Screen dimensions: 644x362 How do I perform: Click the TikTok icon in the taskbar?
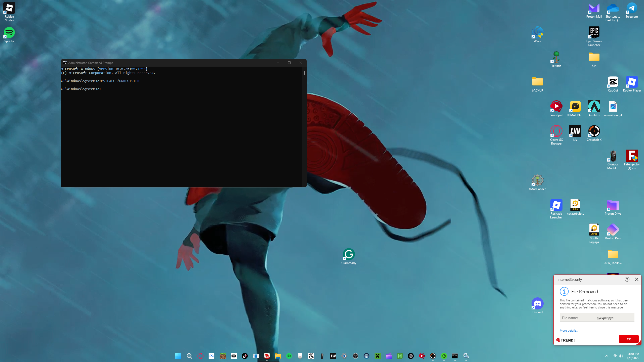(x=245, y=356)
